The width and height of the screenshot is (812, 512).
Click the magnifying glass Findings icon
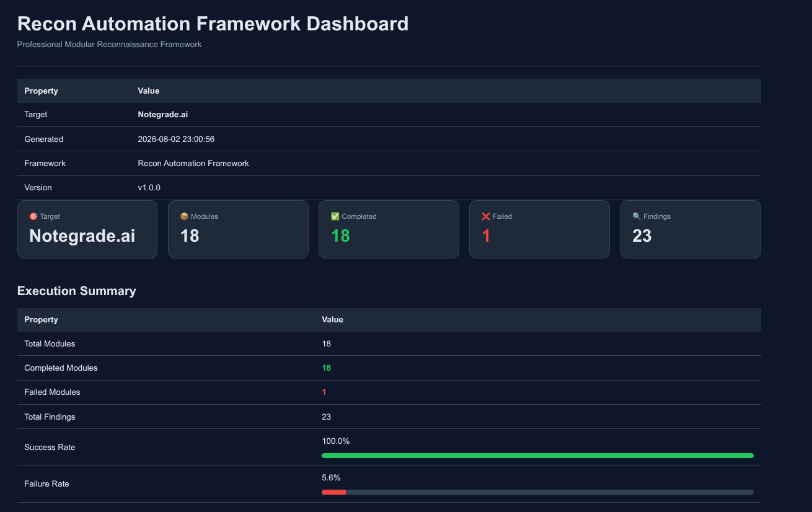tap(637, 216)
